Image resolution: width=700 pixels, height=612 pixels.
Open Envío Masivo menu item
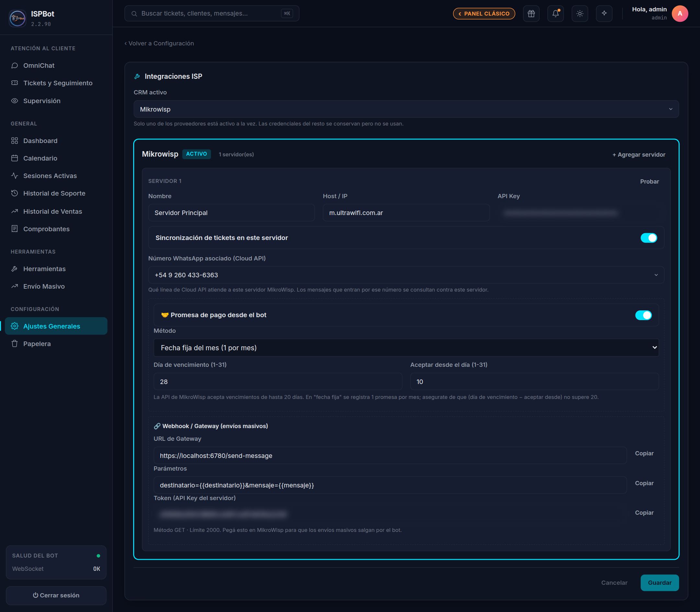56,286
